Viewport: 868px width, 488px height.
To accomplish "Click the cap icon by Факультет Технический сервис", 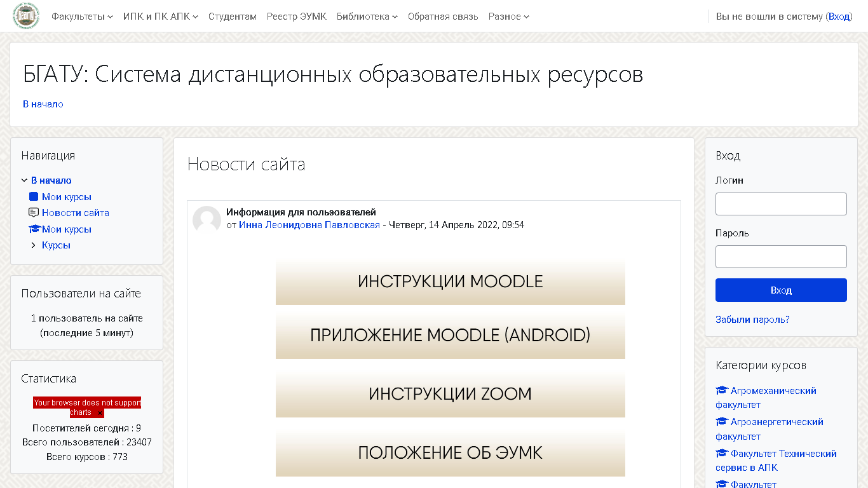I will click(721, 454).
